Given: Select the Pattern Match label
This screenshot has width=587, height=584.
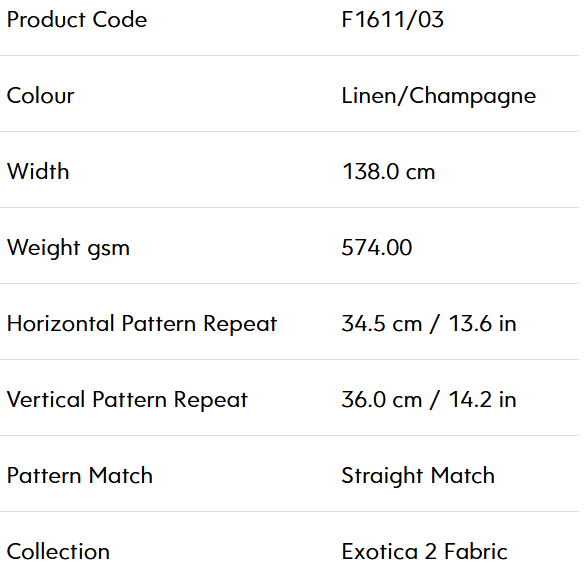Looking at the screenshot, I should tap(80, 476).
